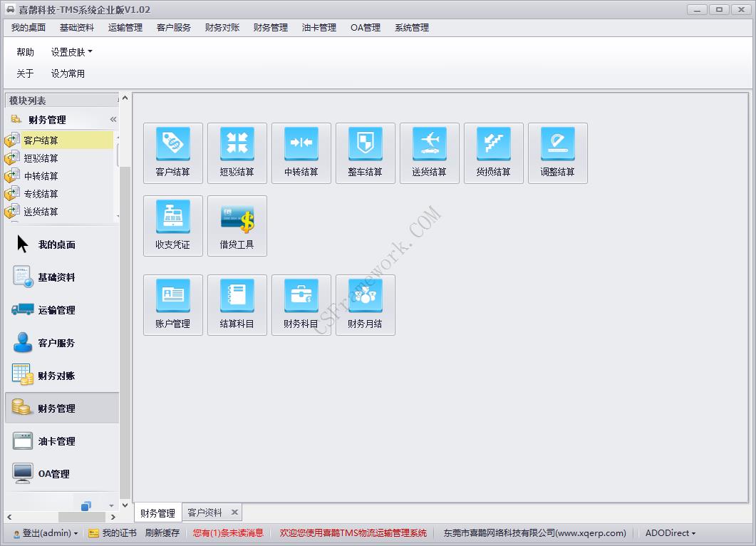Select the 短驳结算 (Short Haul Settlement) icon

coord(237,153)
